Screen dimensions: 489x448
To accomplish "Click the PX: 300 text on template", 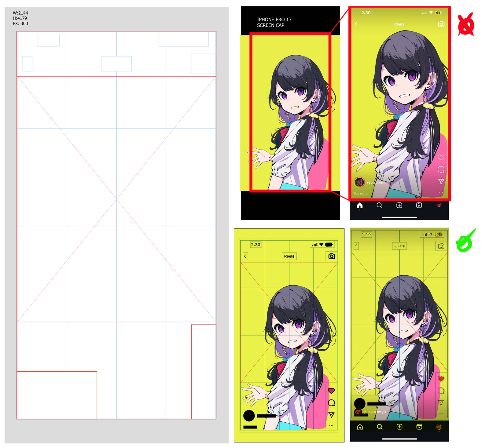I will pyautogui.click(x=20, y=24).
